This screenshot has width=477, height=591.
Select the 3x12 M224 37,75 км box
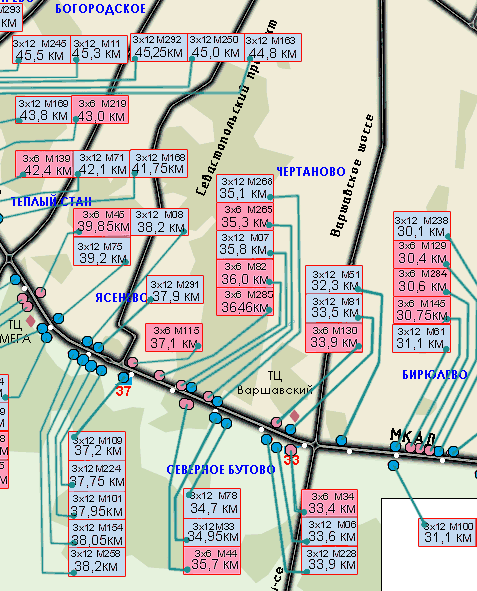click(x=97, y=476)
